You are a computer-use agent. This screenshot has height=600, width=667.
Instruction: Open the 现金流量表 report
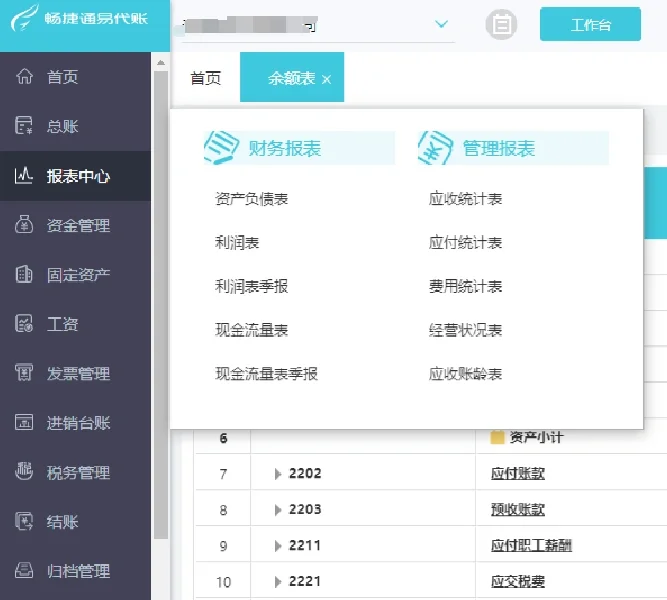[251, 330]
